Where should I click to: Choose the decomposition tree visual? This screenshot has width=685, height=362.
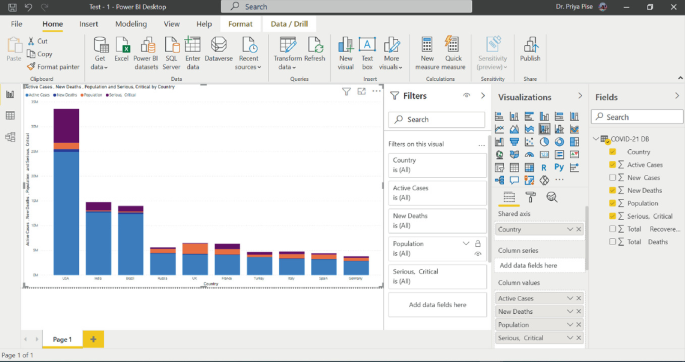(499, 180)
